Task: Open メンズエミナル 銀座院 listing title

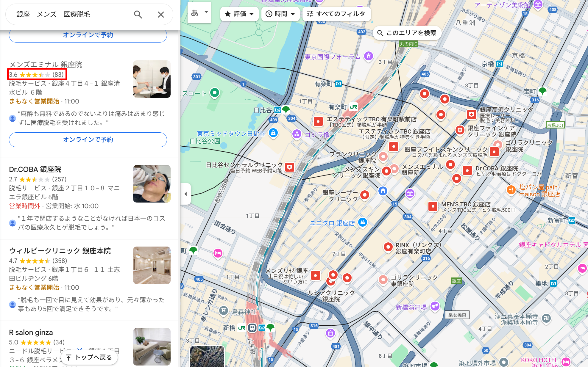Action: (46, 65)
